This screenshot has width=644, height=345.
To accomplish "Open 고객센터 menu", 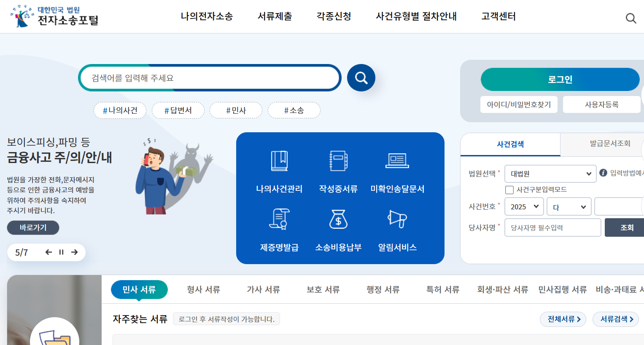I will click(x=498, y=16).
